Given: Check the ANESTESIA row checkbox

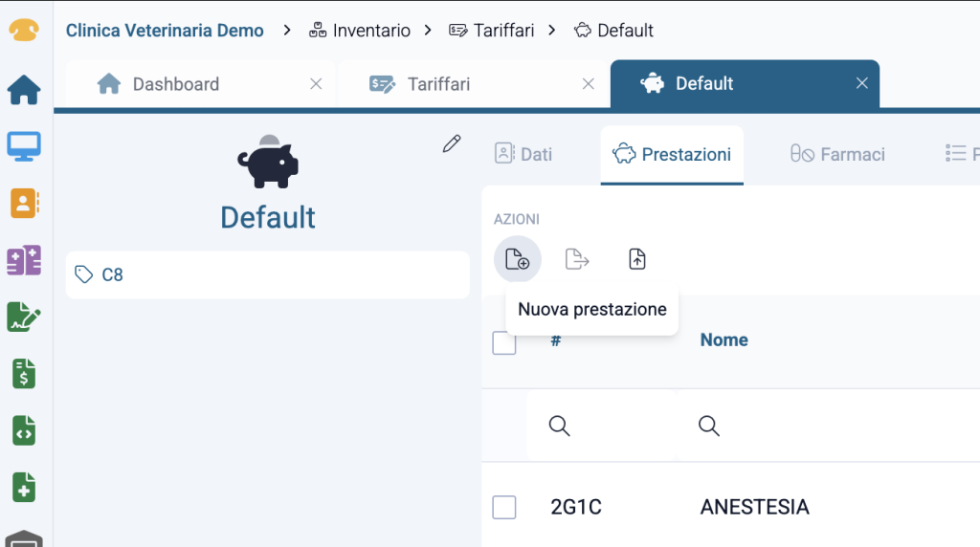Looking at the screenshot, I should click(504, 507).
